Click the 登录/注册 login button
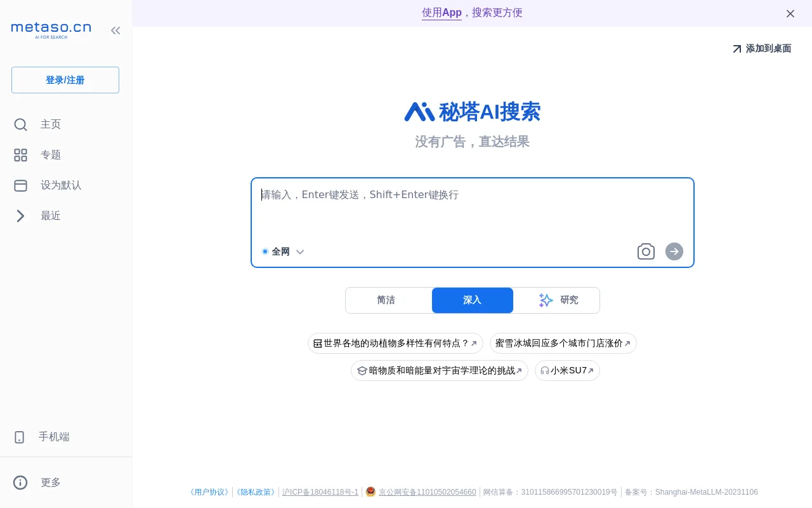Image resolution: width=812 pixels, height=508 pixels. click(x=65, y=80)
